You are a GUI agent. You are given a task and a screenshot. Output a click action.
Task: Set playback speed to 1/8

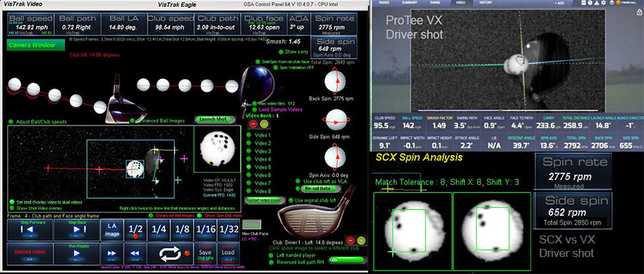tap(182, 230)
